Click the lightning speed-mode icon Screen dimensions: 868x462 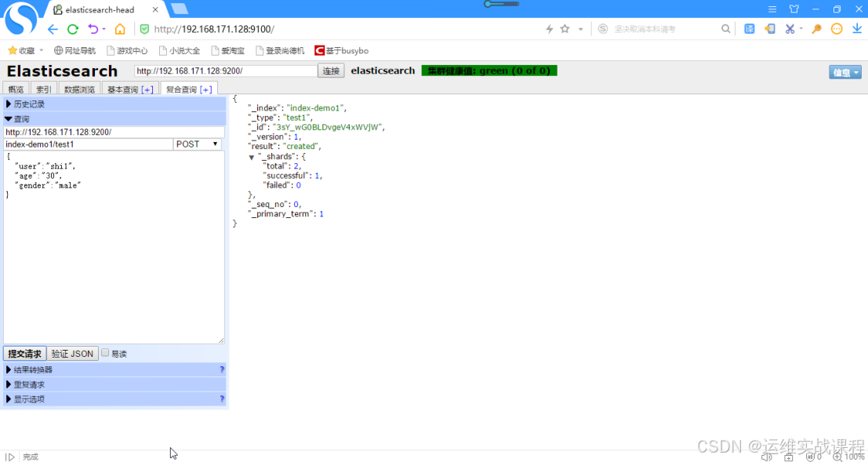tap(549, 29)
